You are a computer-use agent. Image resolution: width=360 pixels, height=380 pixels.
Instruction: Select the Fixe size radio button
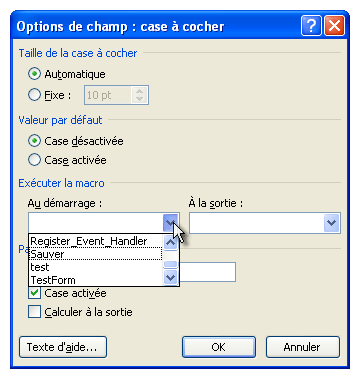click(34, 95)
